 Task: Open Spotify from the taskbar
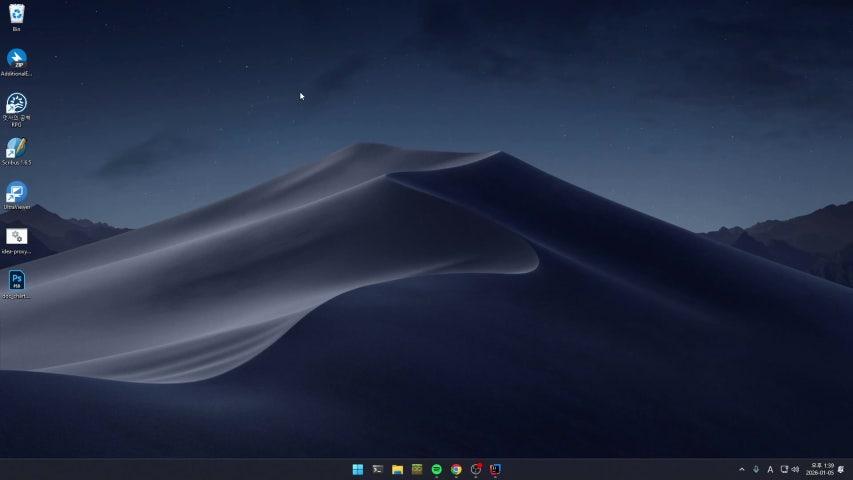click(x=436, y=469)
